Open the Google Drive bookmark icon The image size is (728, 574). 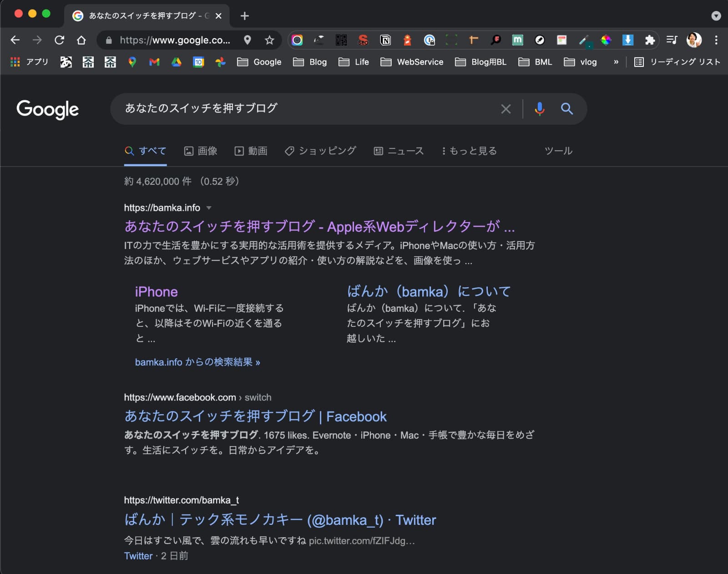[177, 62]
